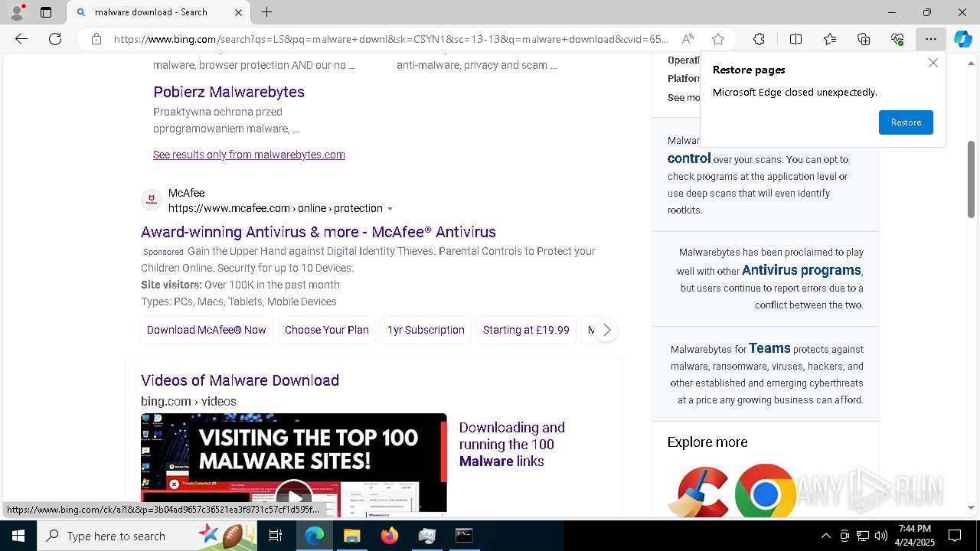
Task: Click scrollbar down arrow
Action: [972, 507]
